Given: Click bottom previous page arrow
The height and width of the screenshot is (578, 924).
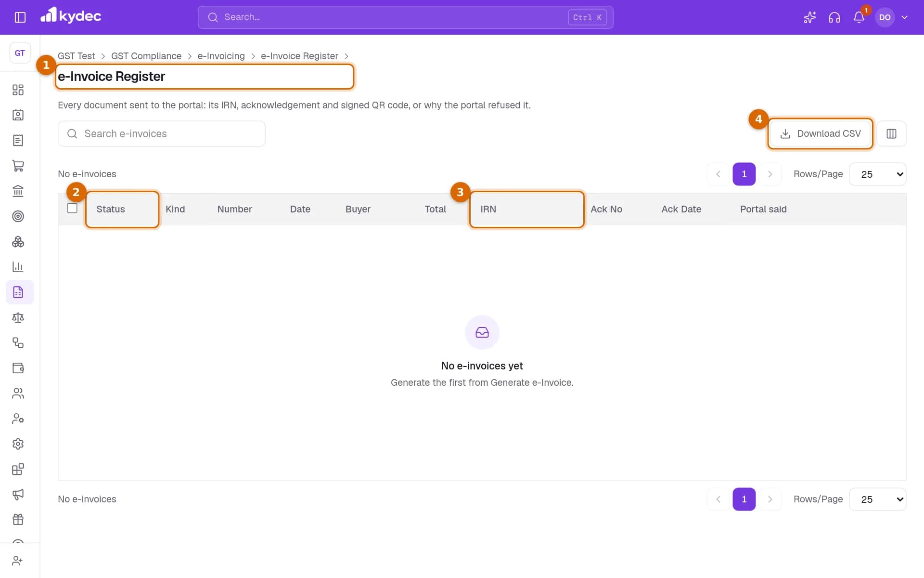Looking at the screenshot, I should [718, 499].
